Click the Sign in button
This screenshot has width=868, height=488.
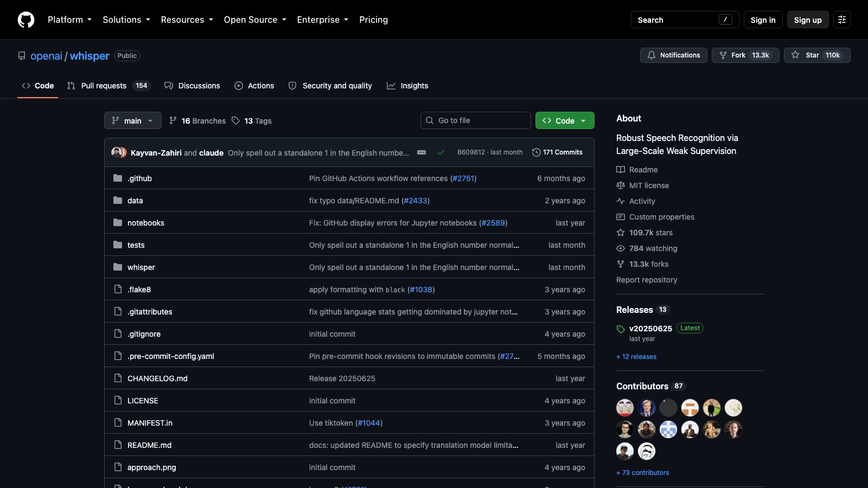coord(763,20)
